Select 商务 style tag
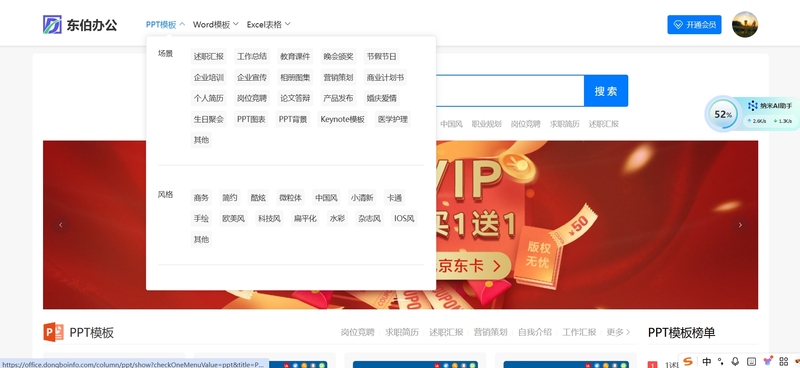The width and height of the screenshot is (800, 368). (x=201, y=198)
